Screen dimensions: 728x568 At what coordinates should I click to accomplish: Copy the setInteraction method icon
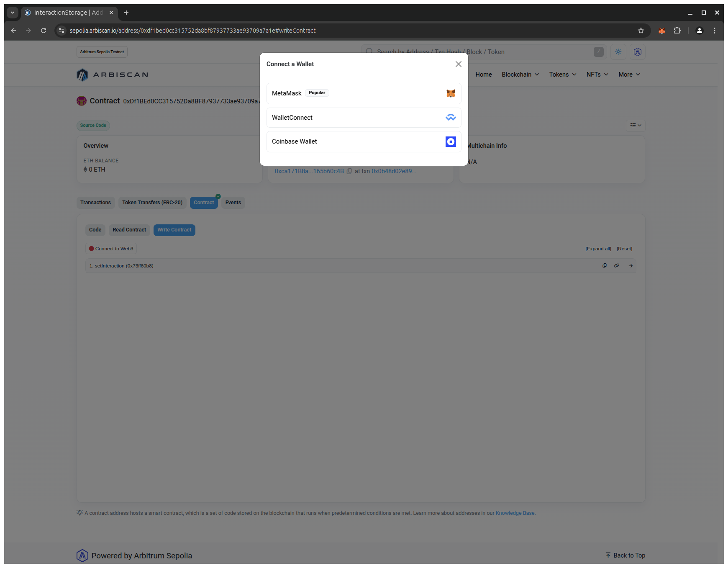coord(604,266)
